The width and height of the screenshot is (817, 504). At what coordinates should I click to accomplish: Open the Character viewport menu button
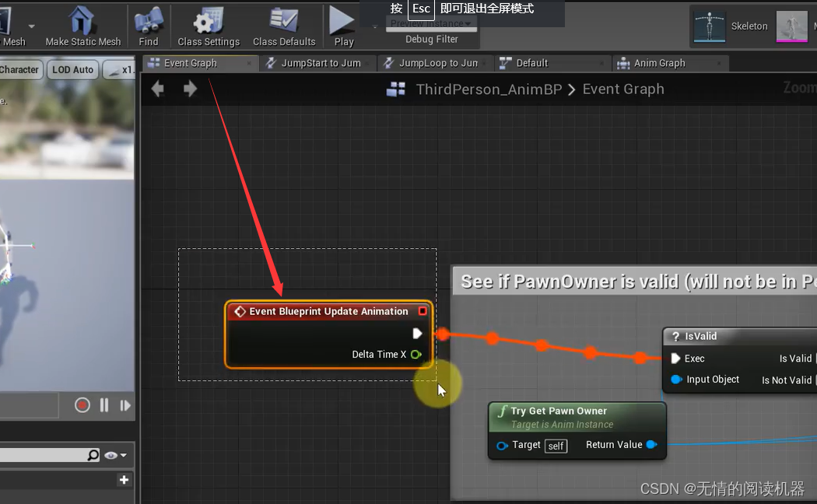click(19, 70)
